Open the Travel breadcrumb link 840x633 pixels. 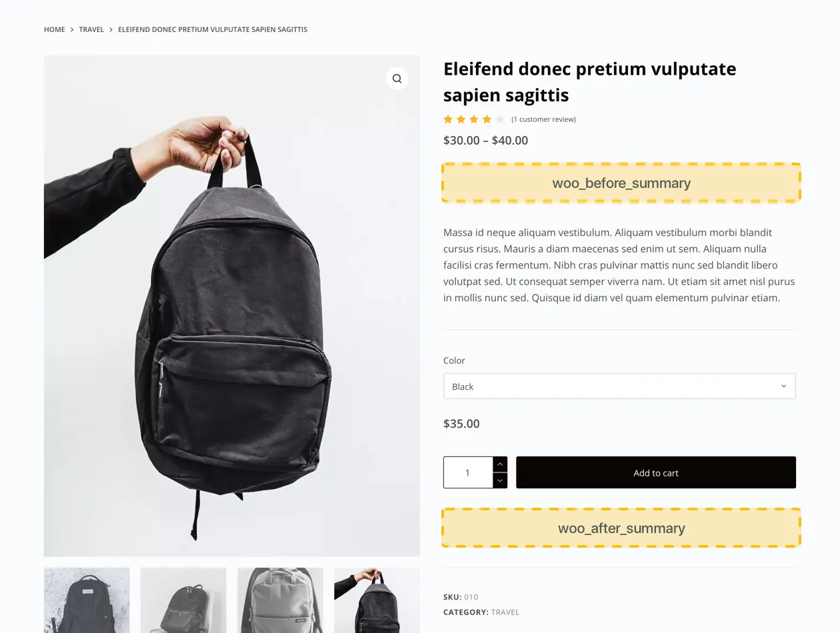tap(91, 29)
